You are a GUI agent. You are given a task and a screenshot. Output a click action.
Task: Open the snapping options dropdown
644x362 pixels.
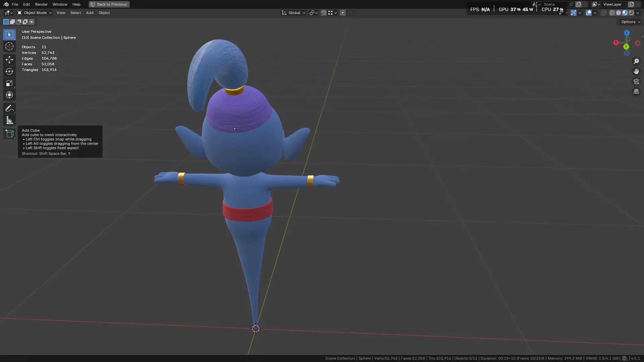(332, 13)
